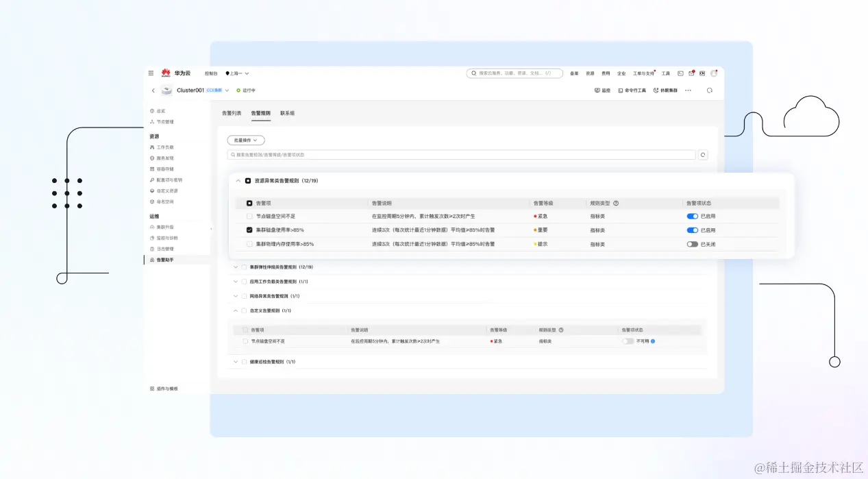Refresh the cluster page via top refresh icon
The width and height of the screenshot is (868, 479).
pos(710,90)
